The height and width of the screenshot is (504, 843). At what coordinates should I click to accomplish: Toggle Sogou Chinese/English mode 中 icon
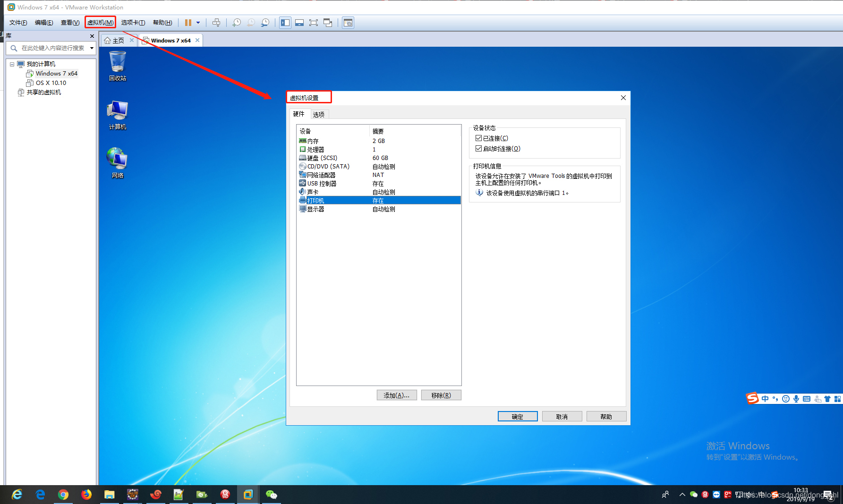pyautogui.click(x=765, y=399)
